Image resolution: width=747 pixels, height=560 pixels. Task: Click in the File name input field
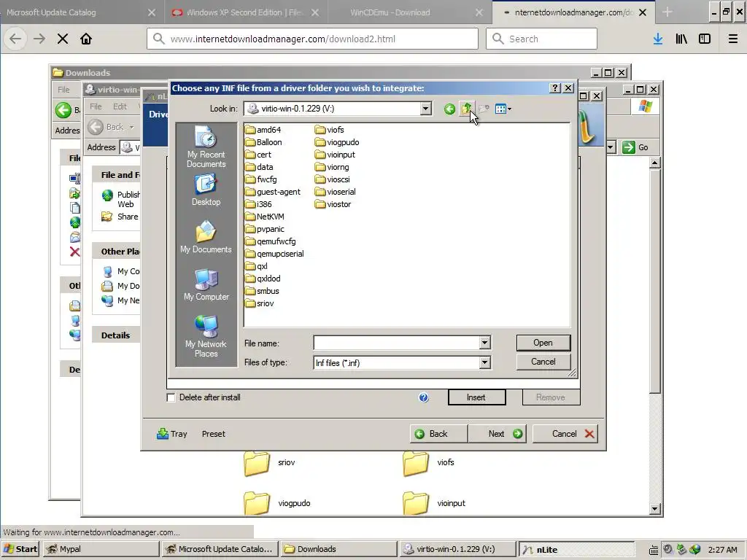396,343
